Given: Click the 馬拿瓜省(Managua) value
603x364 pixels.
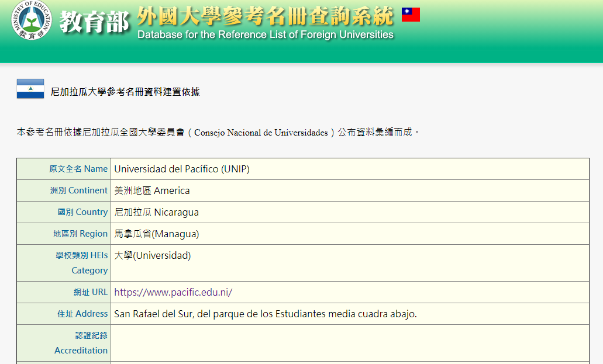Looking at the screenshot, I should click(x=157, y=234).
